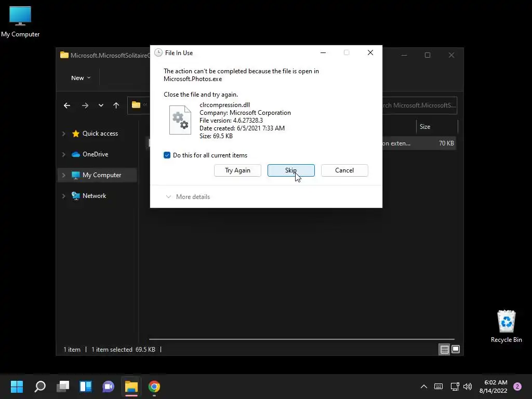Open Task View on taskbar

click(63, 387)
